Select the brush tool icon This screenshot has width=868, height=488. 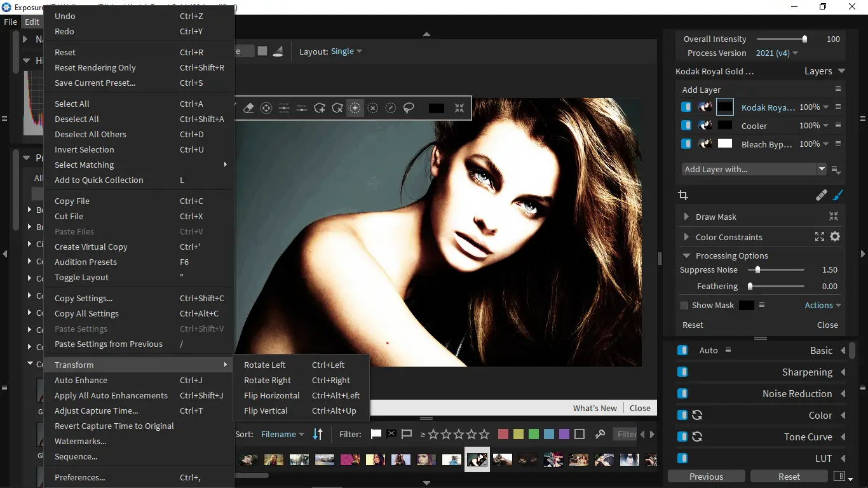[x=838, y=196]
